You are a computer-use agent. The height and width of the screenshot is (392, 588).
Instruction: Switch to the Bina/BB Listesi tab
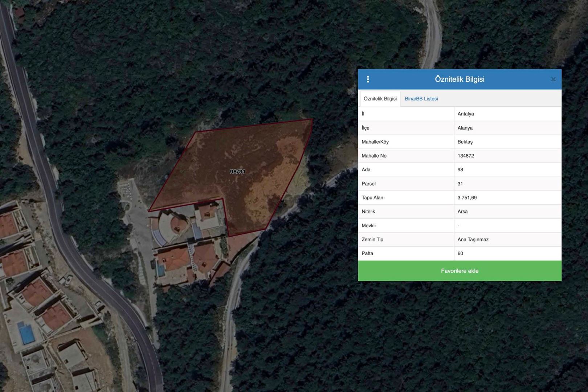point(421,99)
